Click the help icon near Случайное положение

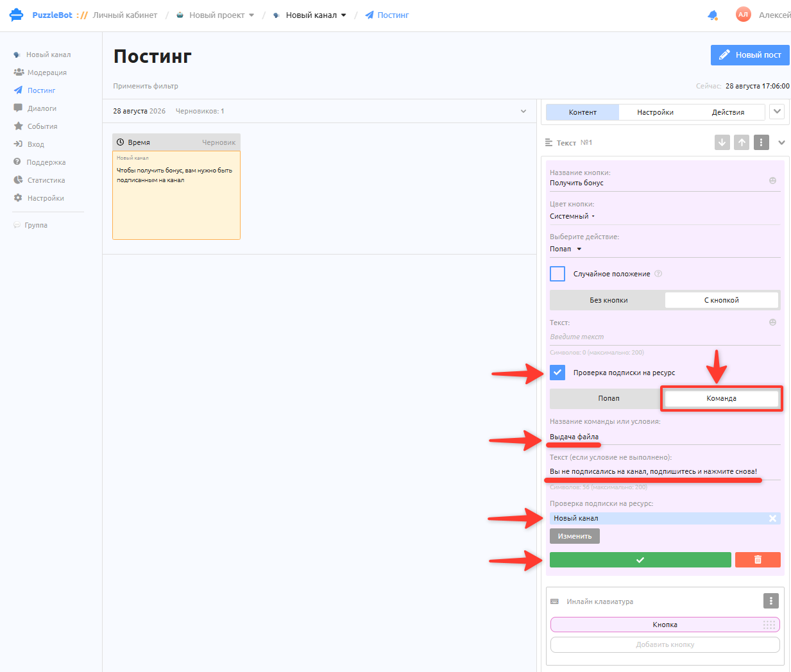tap(658, 274)
